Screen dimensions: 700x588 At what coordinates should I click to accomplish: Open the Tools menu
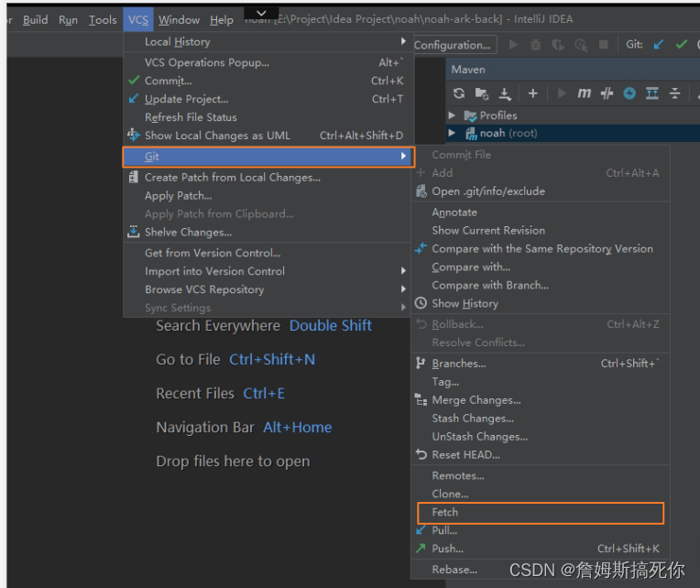[103, 19]
